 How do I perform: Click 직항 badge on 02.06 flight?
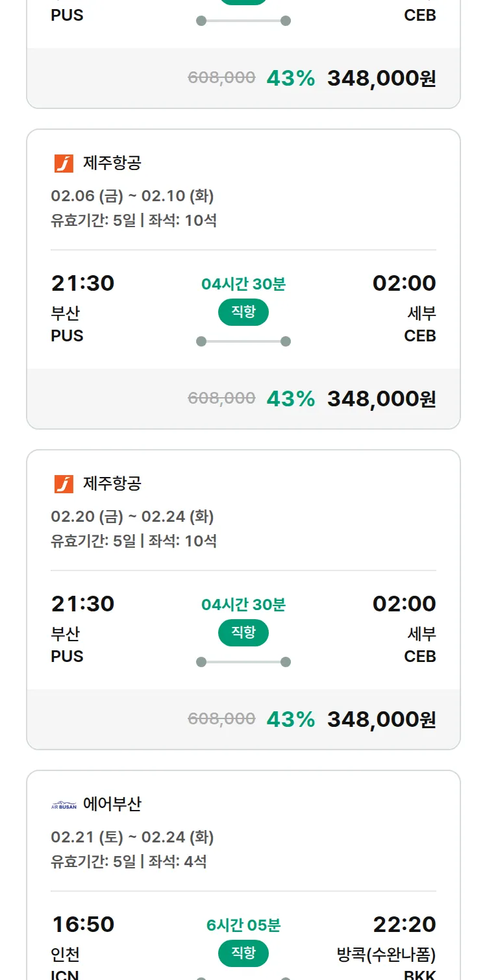pyautogui.click(x=243, y=312)
